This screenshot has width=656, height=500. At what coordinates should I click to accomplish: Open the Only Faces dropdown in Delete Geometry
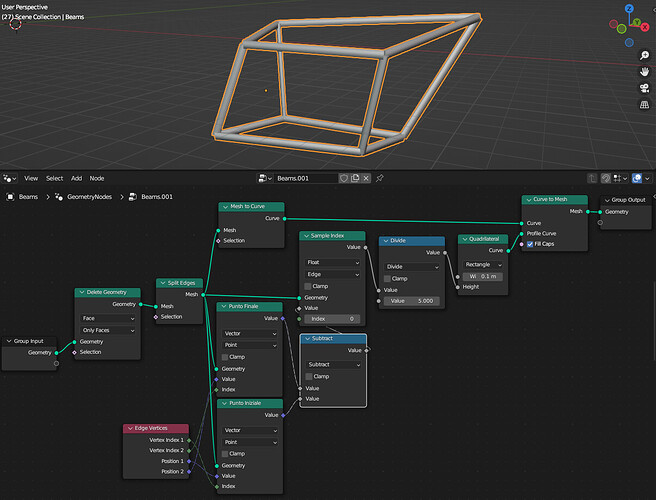click(x=108, y=331)
